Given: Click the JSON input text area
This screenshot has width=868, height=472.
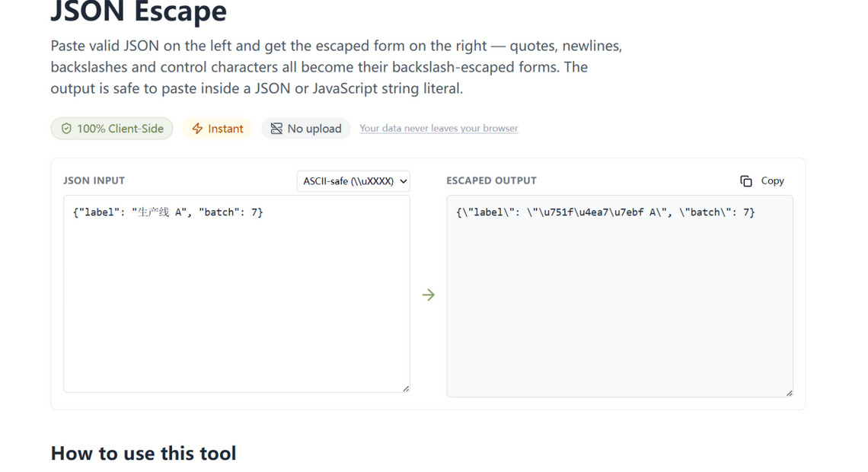Looking at the screenshot, I should [236, 294].
